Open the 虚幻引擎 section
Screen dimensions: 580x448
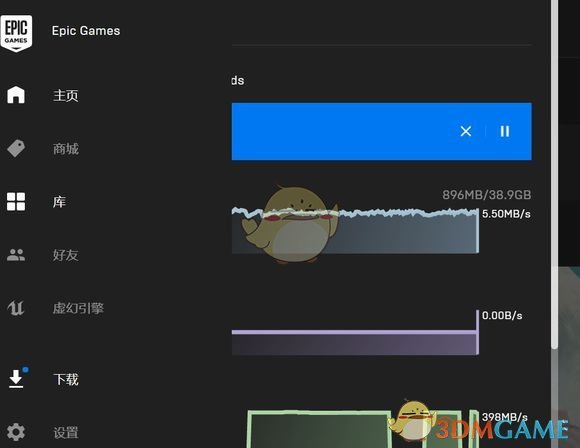pyautogui.click(x=78, y=308)
